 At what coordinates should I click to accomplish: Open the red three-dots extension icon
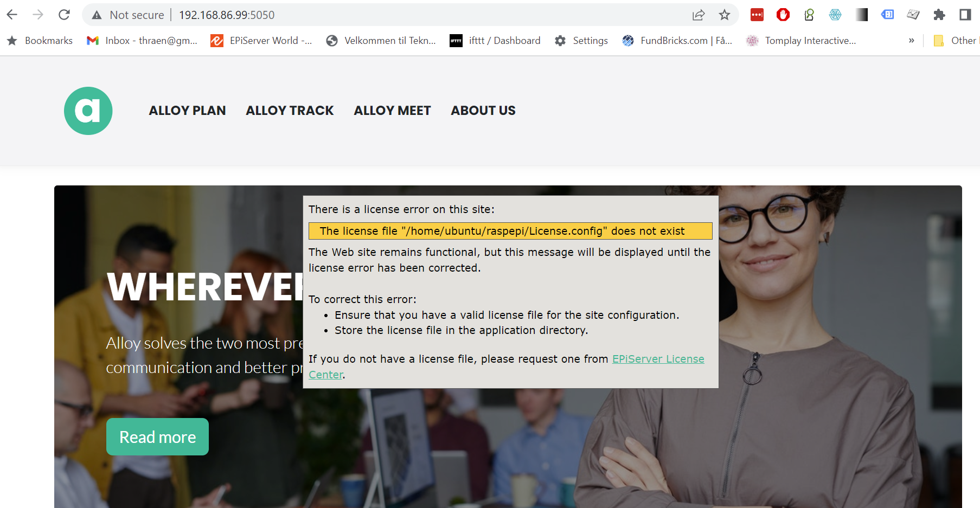[757, 15]
